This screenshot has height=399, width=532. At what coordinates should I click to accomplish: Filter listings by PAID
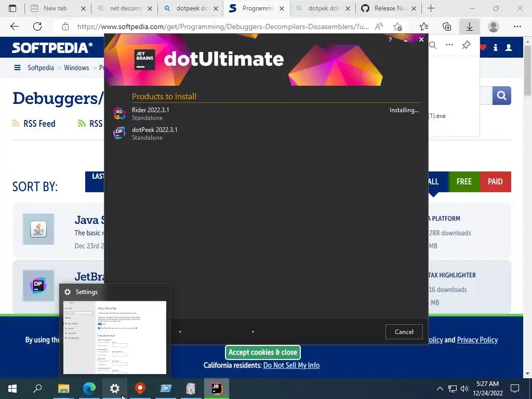[x=495, y=181]
